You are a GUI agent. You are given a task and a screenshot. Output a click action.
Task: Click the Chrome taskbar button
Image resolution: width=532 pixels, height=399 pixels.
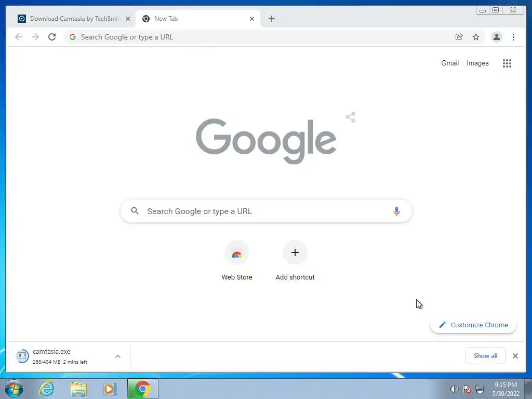[x=143, y=389]
